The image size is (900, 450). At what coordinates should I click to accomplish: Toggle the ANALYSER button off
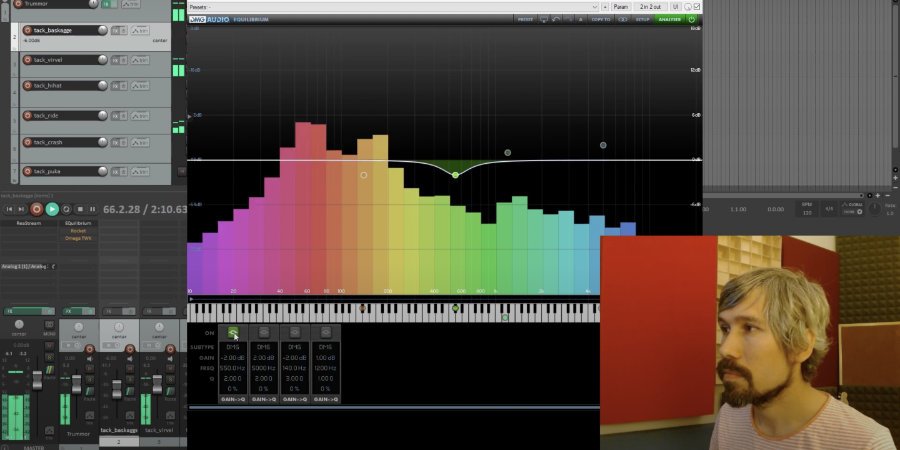669,20
